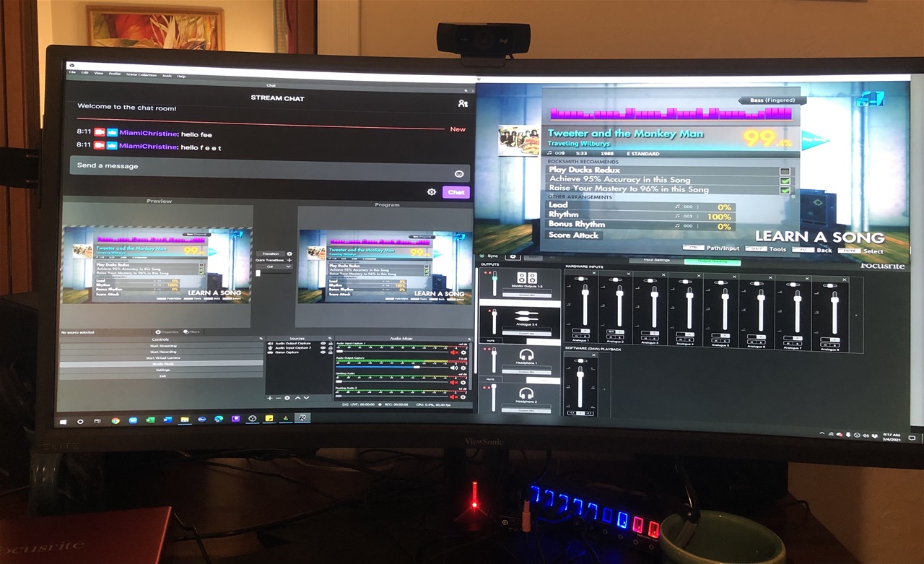924x564 pixels.
Task: Open the Cut transition dropdown
Action: [x=274, y=266]
